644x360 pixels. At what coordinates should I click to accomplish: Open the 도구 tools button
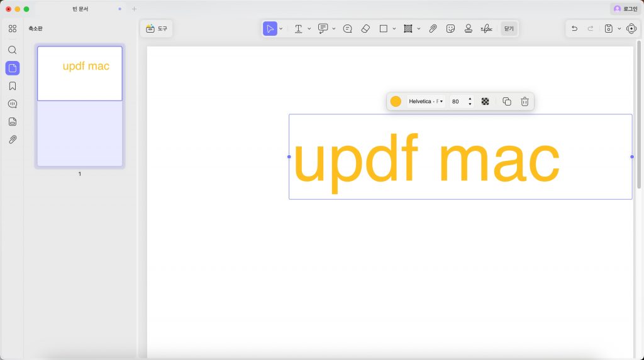(157, 29)
